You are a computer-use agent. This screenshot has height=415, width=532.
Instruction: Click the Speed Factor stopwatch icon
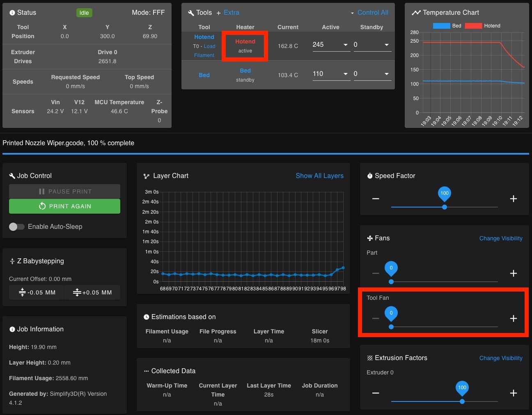tap(370, 176)
